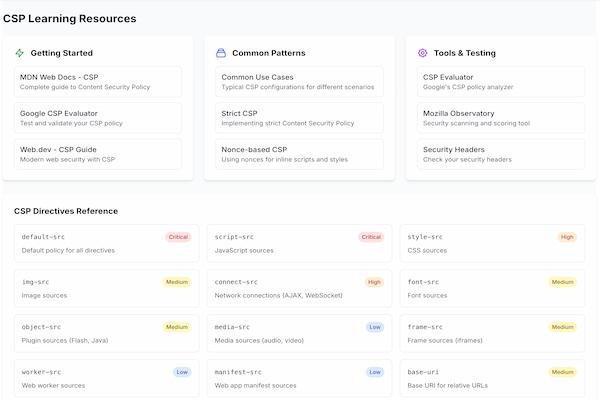Select the base-uri directive card
Screen dimensions: 600x400
tap(492, 378)
